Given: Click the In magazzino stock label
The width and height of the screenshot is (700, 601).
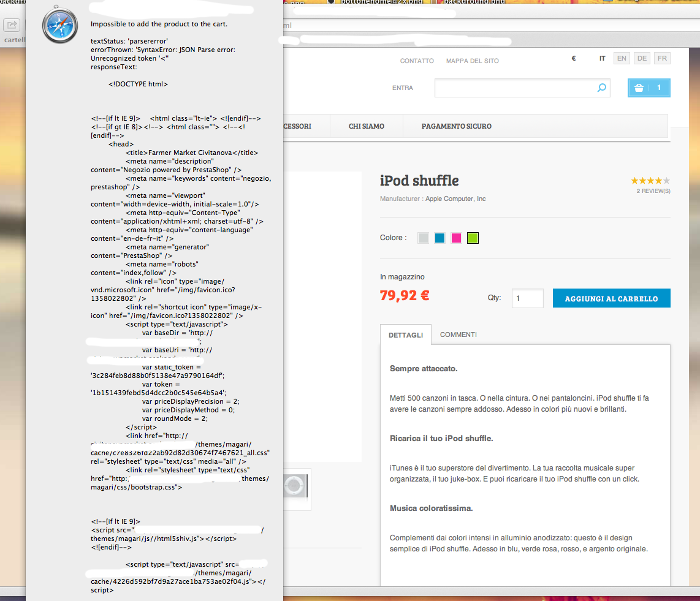Looking at the screenshot, I should pyautogui.click(x=401, y=277).
